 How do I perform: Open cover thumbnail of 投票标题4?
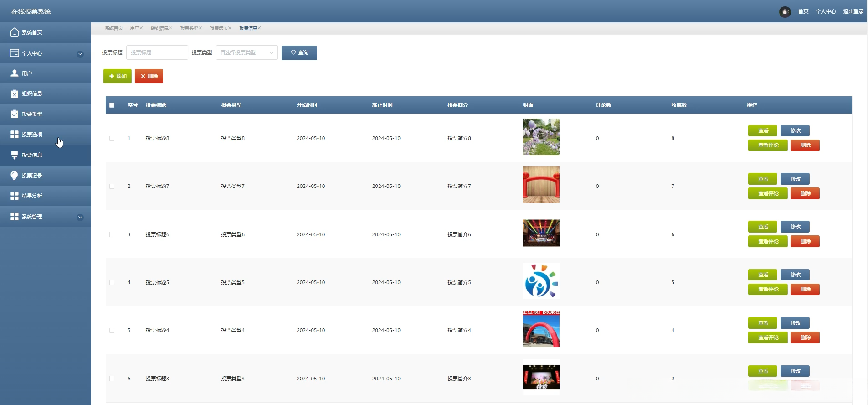click(541, 329)
